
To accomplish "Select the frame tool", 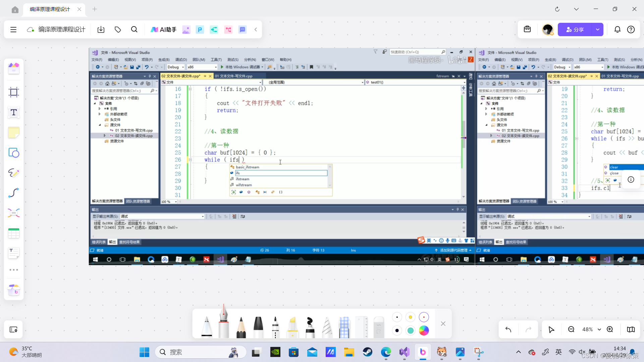I will (x=14, y=92).
